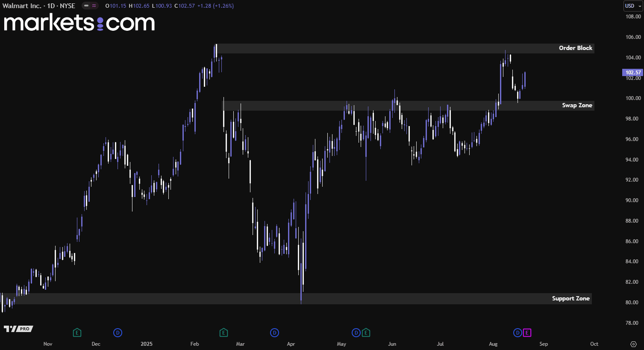Select the Swap Zone label
This screenshot has height=350, width=644.
tap(577, 105)
